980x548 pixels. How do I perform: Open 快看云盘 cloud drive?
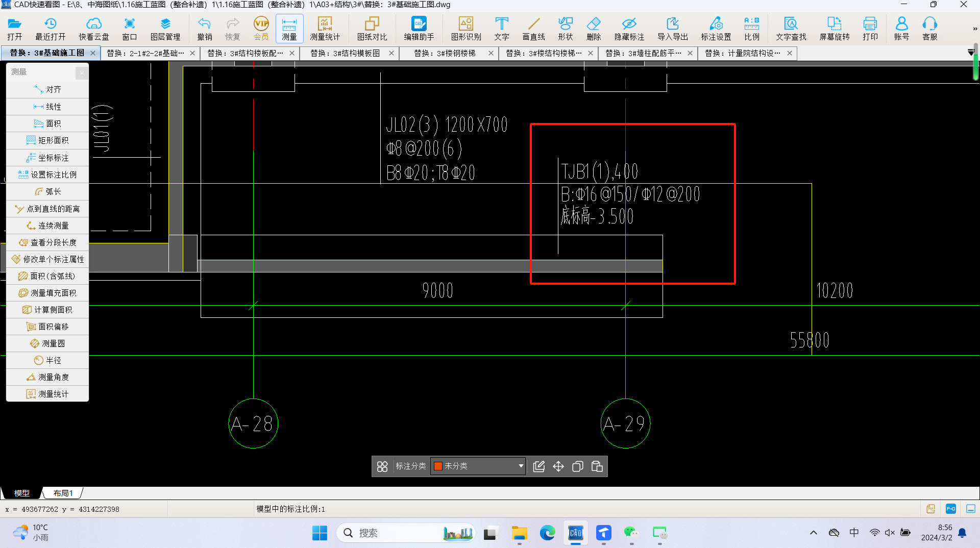point(94,29)
